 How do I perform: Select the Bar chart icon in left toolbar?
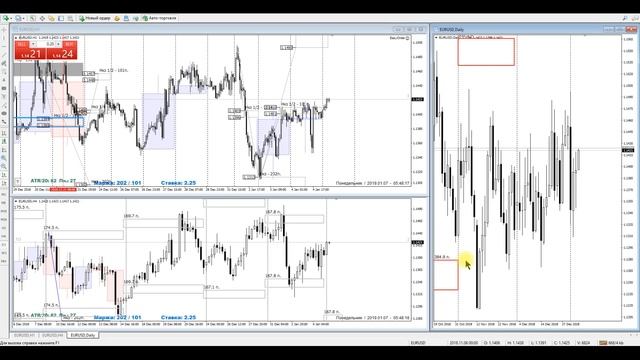4,133
